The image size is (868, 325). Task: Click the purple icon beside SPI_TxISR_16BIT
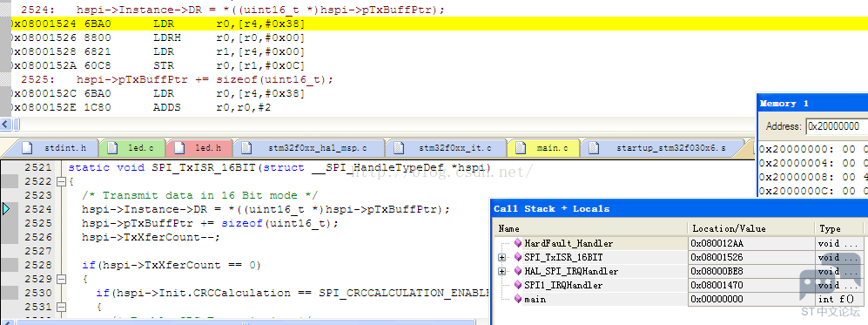pos(518,257)
